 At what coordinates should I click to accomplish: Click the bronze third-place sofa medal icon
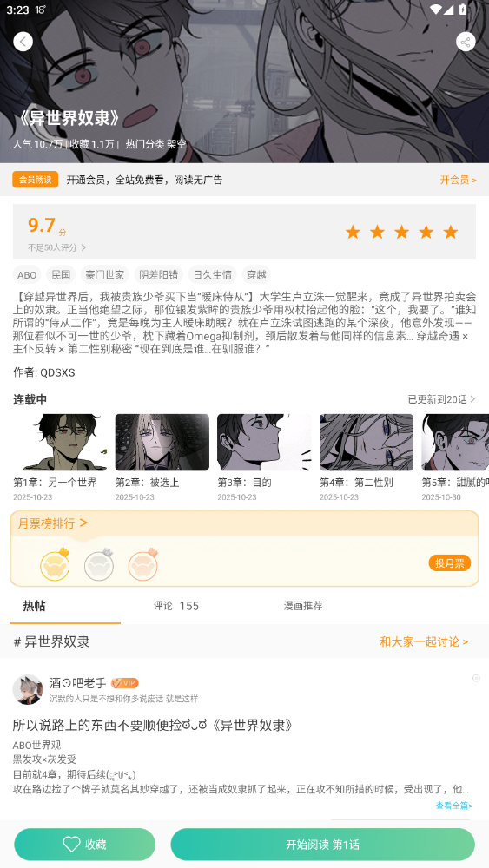click(x=143, y=565)
